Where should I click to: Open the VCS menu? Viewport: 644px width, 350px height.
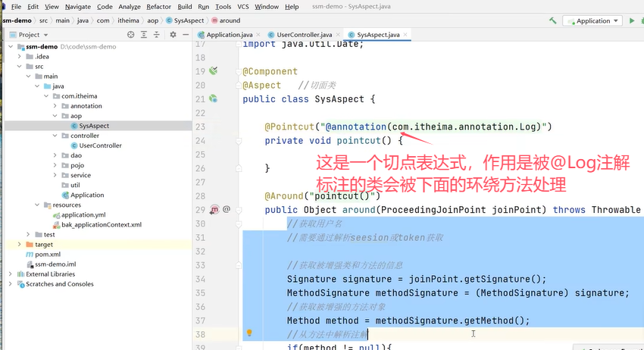[x=243, y=7]
